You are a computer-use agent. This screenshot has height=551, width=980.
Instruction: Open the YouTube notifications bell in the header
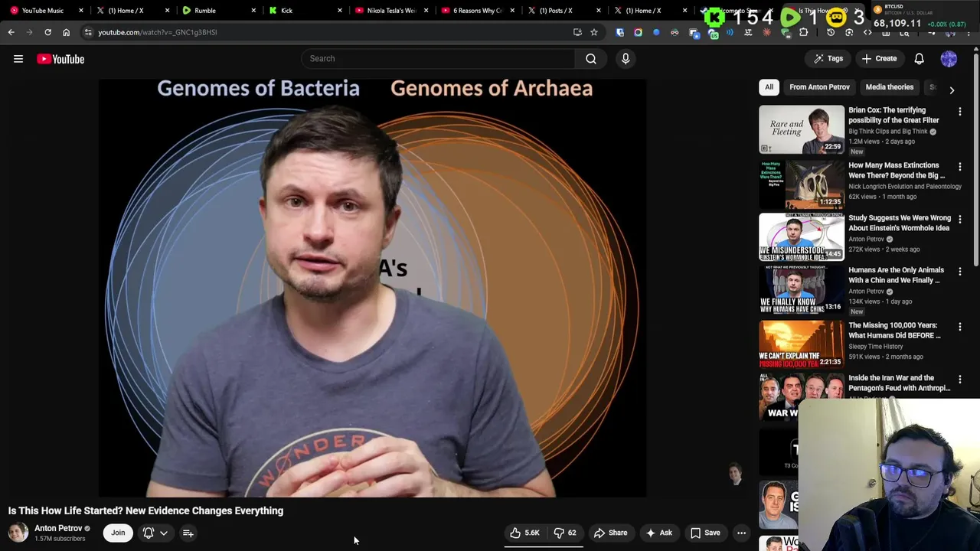tap(920, 59)
